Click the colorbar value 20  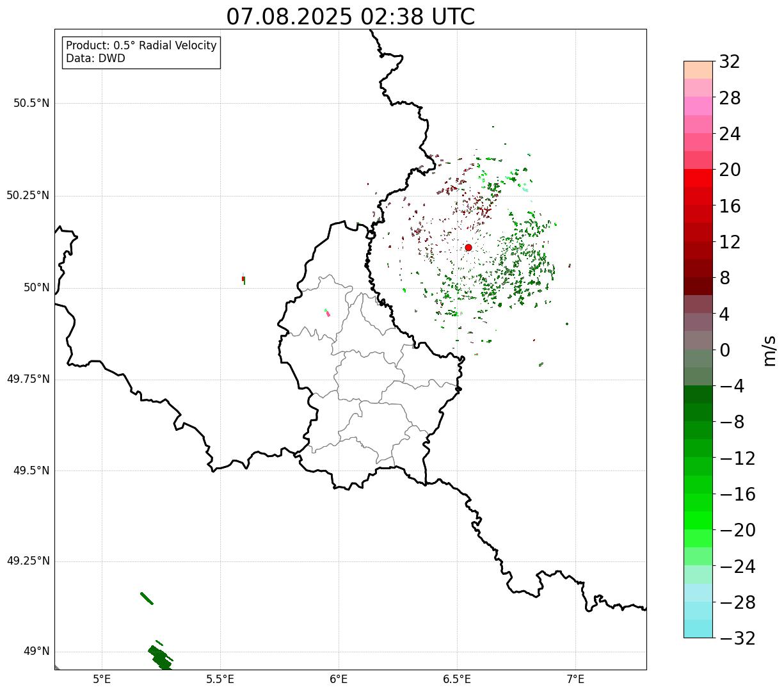730,170
